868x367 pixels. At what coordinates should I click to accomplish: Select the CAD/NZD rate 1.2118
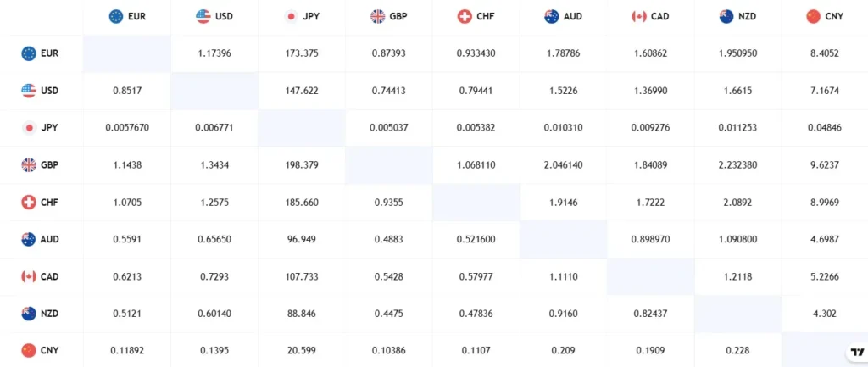tap(737, 277)
